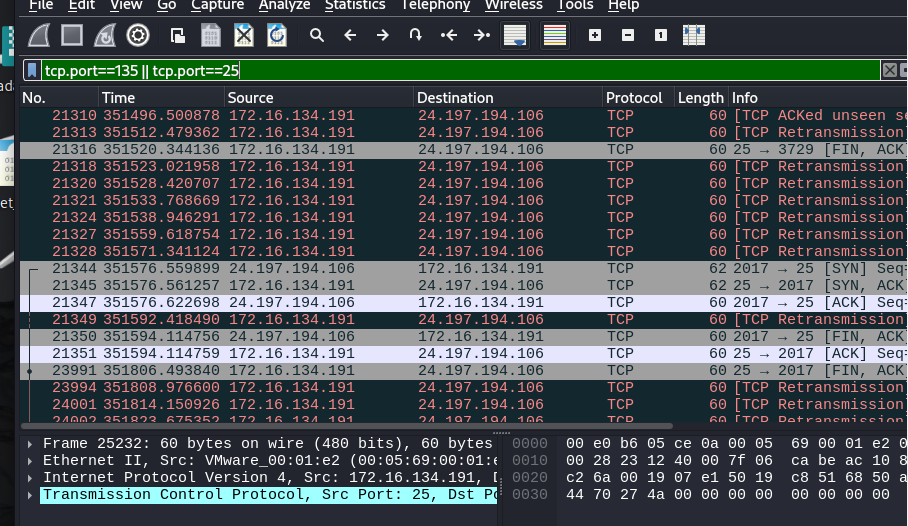Viewport: 908px width, 526px height.
Task: Clear the display filter with X button
Action: [x=889, y=70]
